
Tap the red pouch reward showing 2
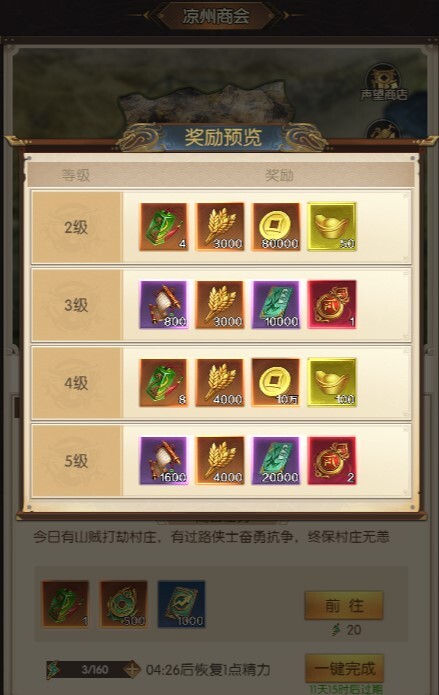(332, 461)
